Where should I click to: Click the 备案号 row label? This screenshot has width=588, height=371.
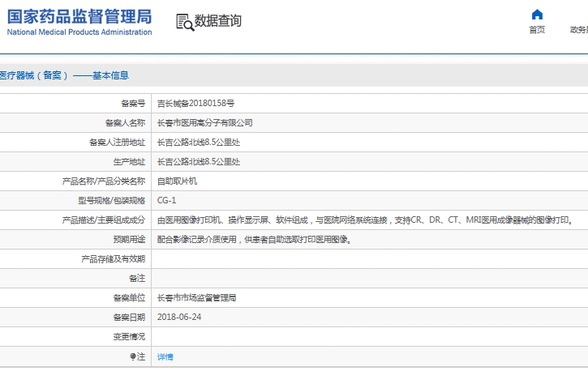pos(133,104)
